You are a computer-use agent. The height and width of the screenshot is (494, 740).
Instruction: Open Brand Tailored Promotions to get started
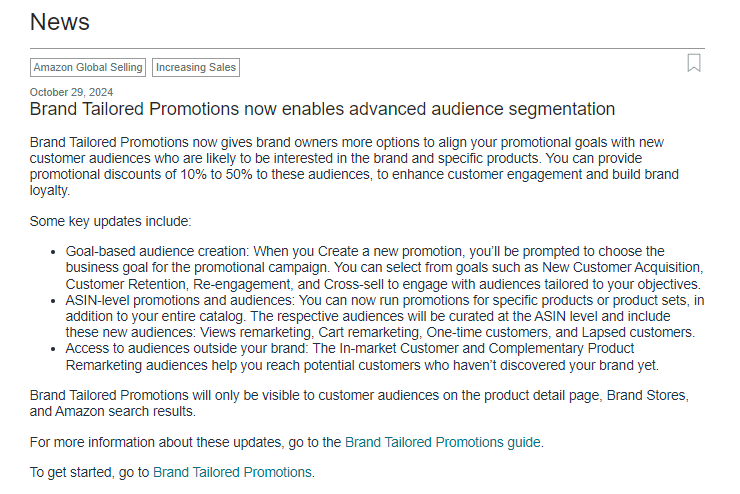pos(232,472)
